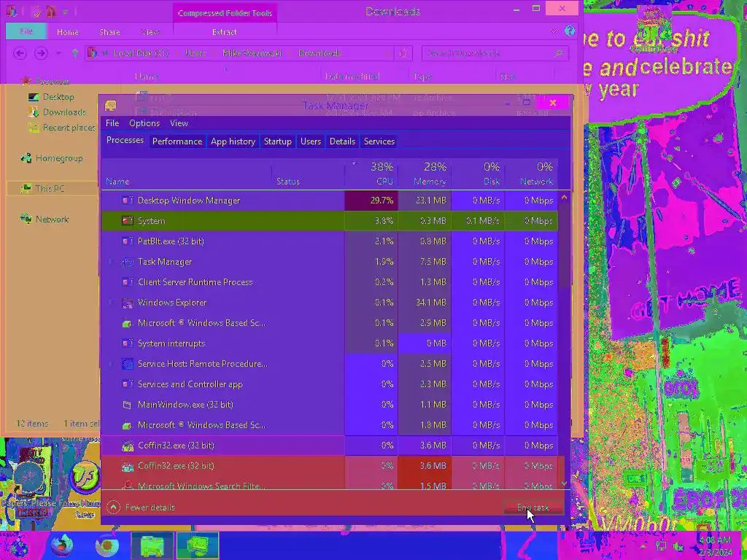Click the up arrow in Downloads window
Image resolution: width=747 pixels, height=560 pixels.
[75, 53]
